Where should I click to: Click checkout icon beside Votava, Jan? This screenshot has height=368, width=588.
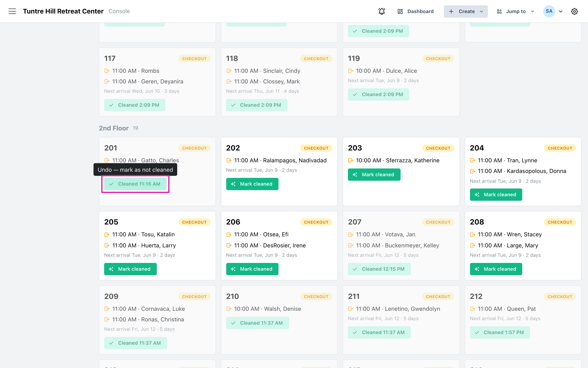click(351, 234)
